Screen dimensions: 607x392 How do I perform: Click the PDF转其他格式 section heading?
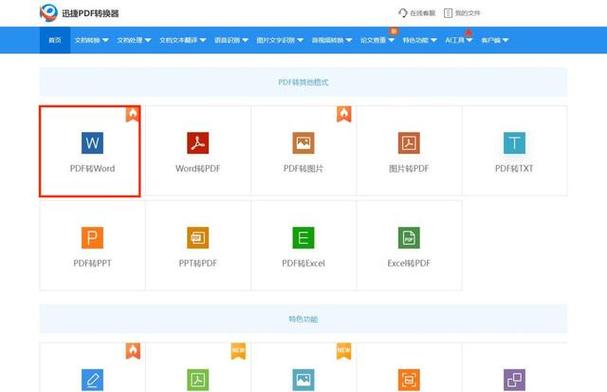click(303, 82)
